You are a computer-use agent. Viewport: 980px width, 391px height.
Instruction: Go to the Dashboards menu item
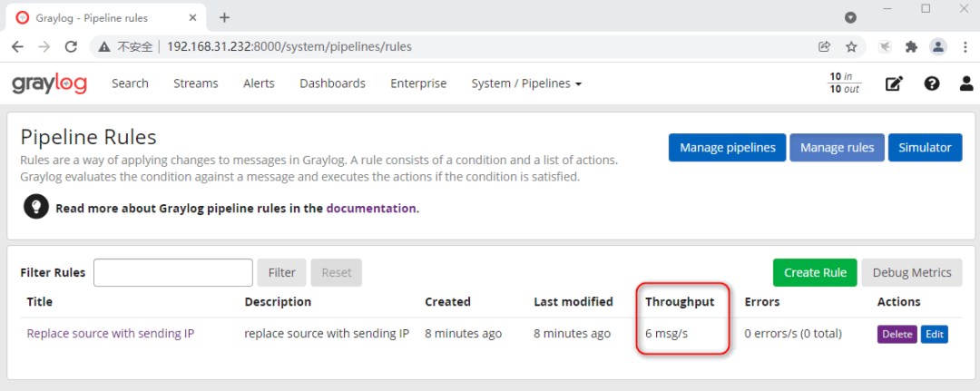pos(332,83)
